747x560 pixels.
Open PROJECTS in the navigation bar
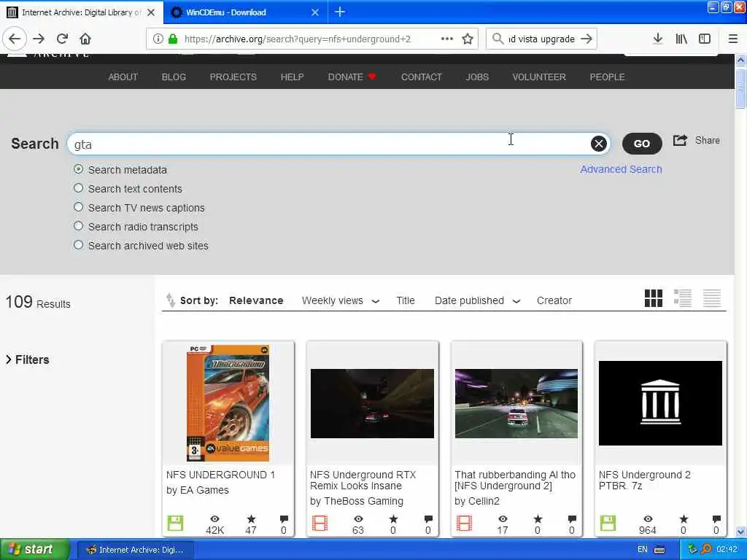tap(233, 77)
